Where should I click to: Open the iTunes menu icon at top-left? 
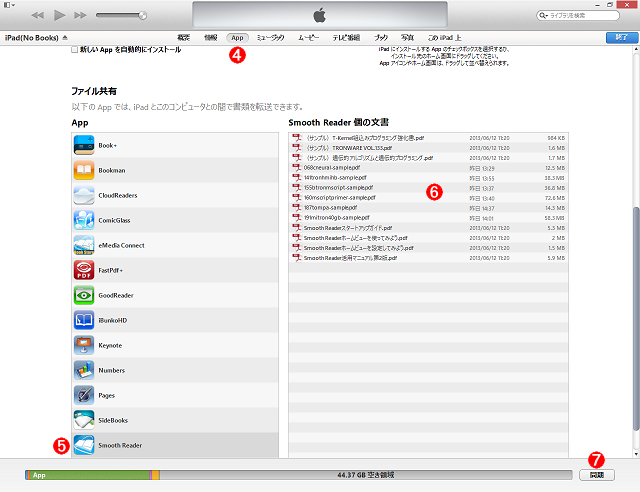[9, 5]
